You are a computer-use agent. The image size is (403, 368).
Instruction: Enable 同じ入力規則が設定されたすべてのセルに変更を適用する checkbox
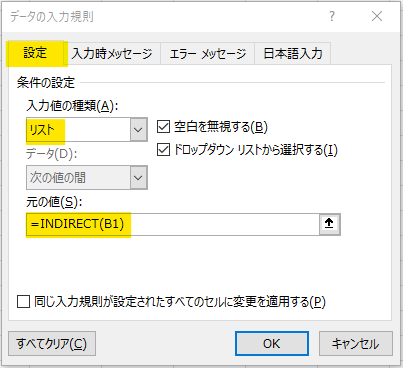(x=24, y=302)
